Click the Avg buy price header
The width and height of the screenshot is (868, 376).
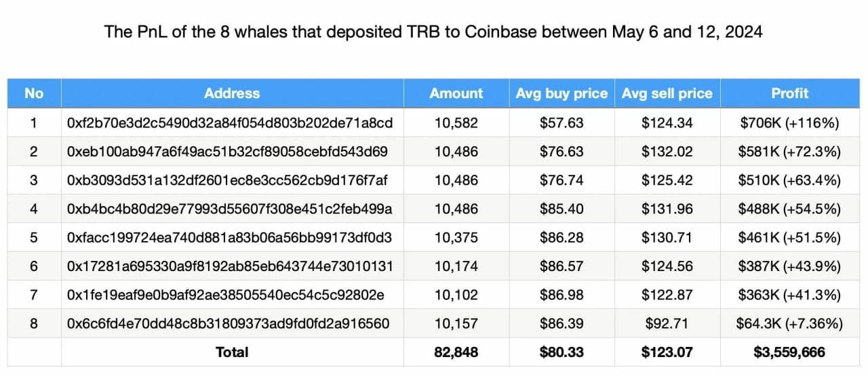[561, 93]
